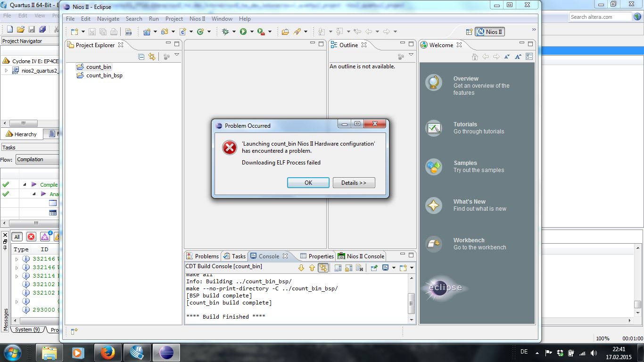This screenshot has width=644, height=362.
Task: Select count_bin_bsp project in Project Explorer
Action: click(x=104, y=75)
